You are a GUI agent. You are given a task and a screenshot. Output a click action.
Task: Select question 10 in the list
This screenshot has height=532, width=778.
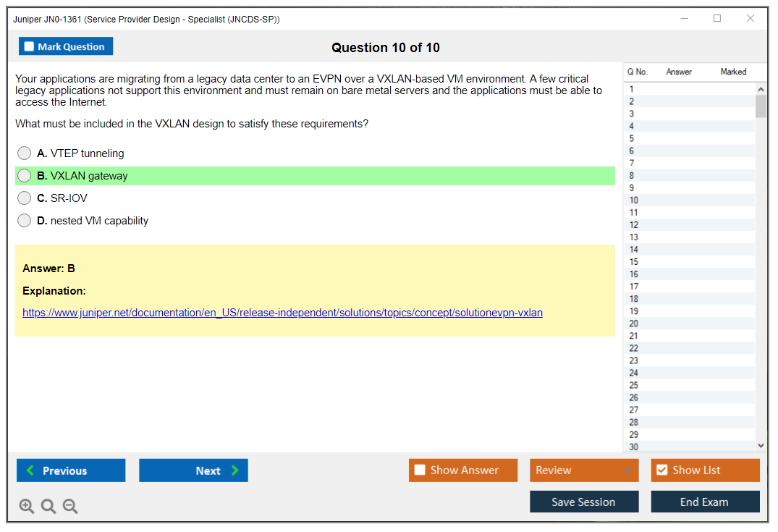pyautogui.click(x=634, y=200)
